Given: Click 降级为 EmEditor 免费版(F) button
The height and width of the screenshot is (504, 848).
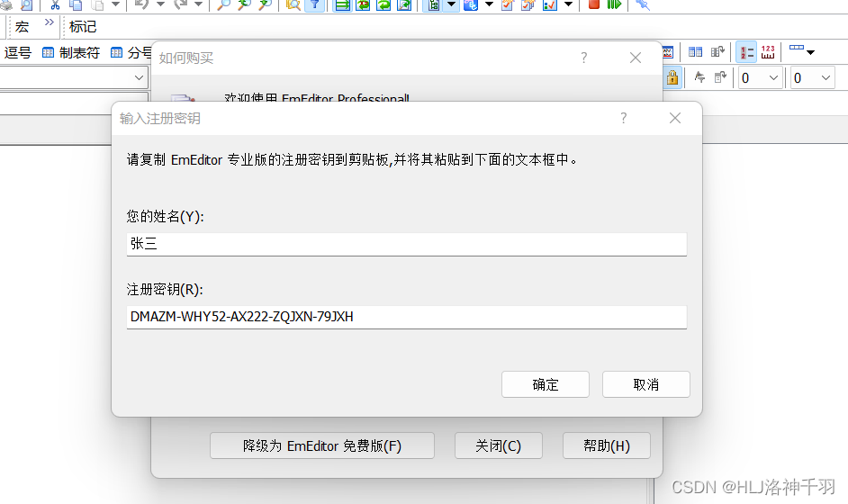Looking at the screenshot, I should point(321,445).
